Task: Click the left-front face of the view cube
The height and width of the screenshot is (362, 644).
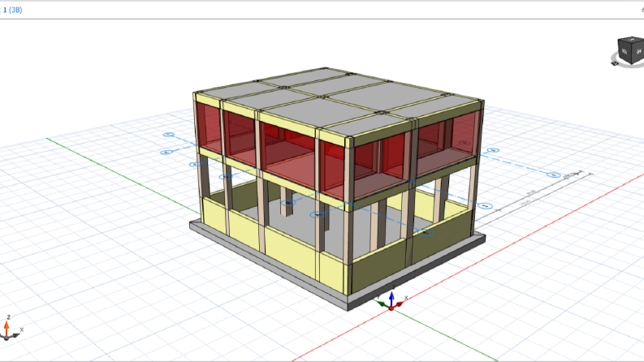Action: pos(625,53)
